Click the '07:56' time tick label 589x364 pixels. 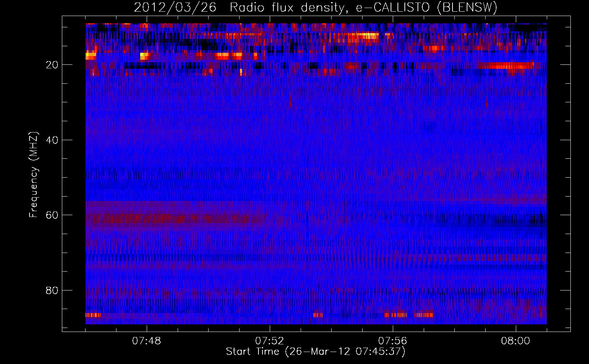(393, 341)
